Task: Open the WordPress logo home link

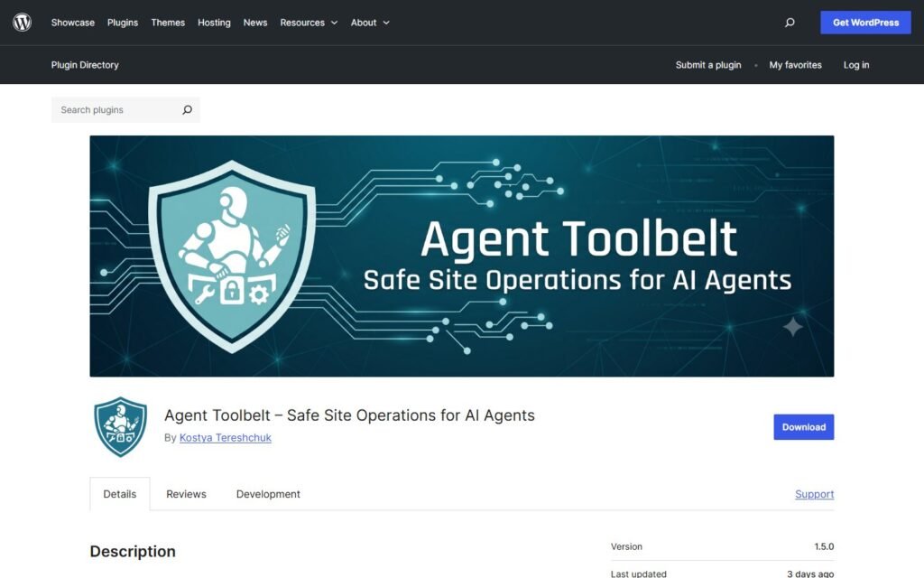Action: (22, 23)
